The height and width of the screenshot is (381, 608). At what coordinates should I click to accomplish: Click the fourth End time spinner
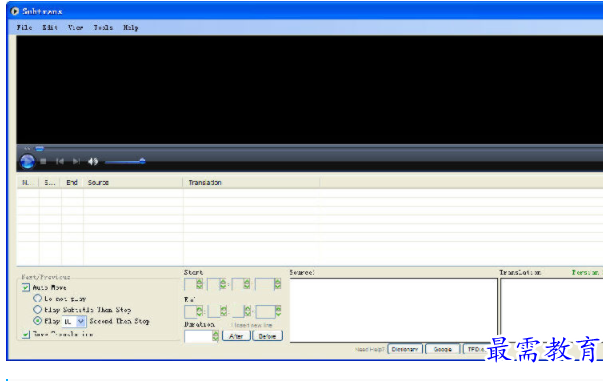(x=278, y=311)
